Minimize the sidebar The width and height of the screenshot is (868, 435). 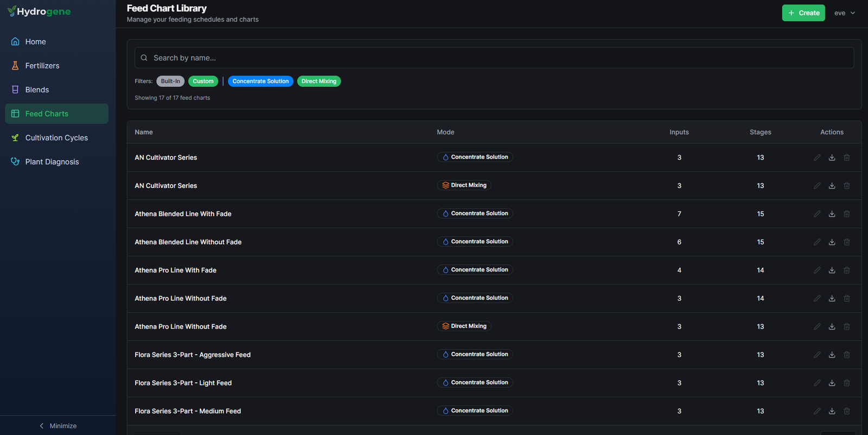[58, 426]
